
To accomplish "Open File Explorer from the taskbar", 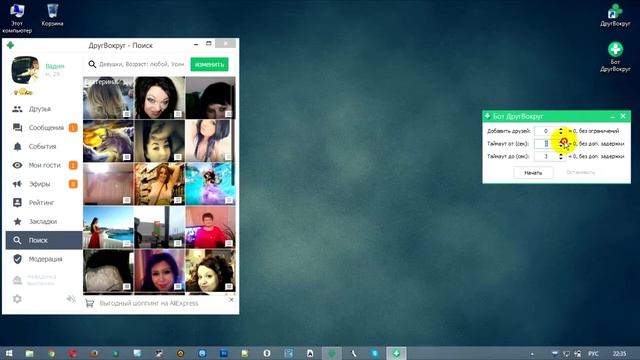I will (x=29, y=353).
